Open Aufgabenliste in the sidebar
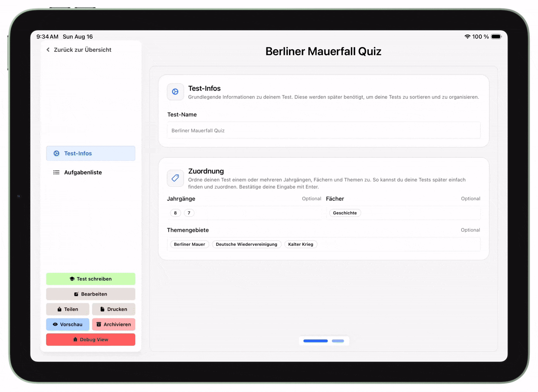Viewport: 538px width, 392px height. pyautogui.click(x=91, y=172)
